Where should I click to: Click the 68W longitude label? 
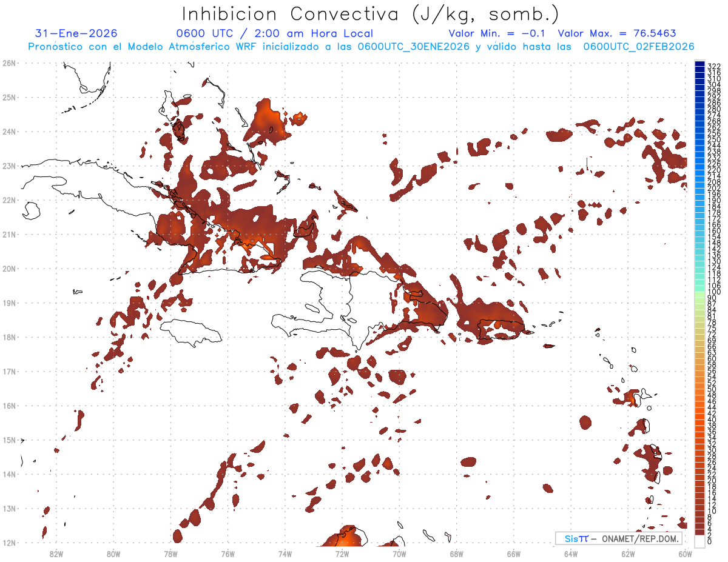coord(456,554)
